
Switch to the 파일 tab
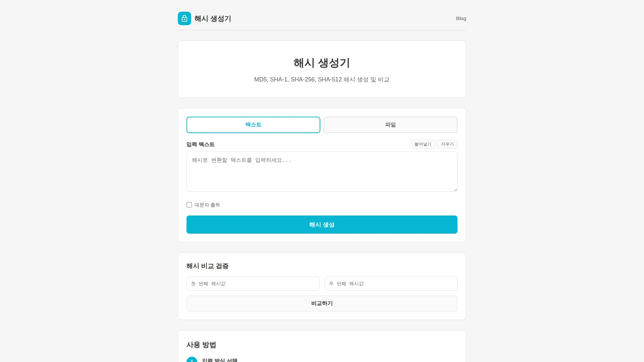click(390, 125)
